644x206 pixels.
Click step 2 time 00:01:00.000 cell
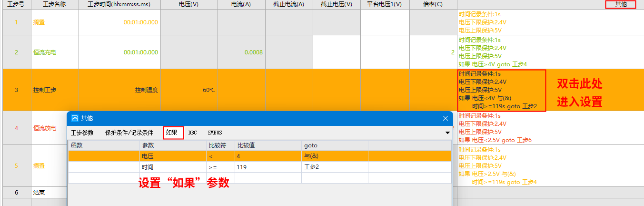tap(119, 52)
